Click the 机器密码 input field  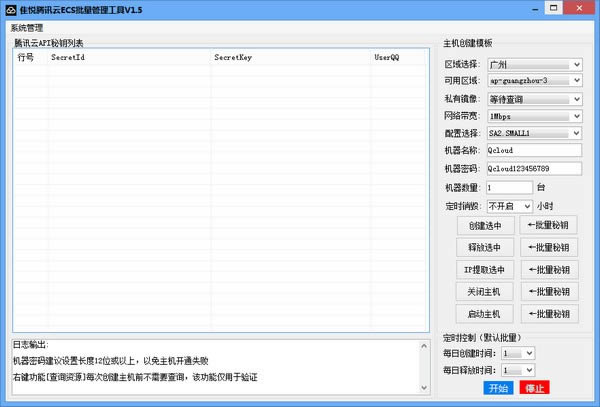[533, 169]
